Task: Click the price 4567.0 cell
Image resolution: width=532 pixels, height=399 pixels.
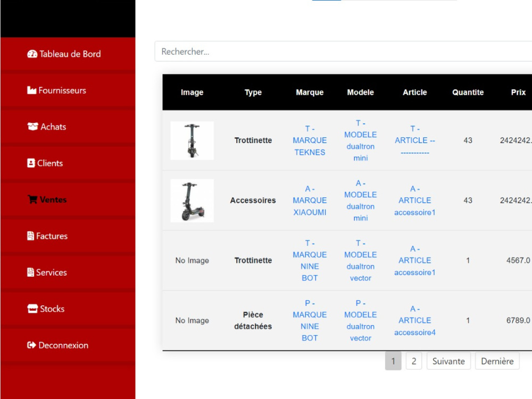Action: (x=518, y=261)
